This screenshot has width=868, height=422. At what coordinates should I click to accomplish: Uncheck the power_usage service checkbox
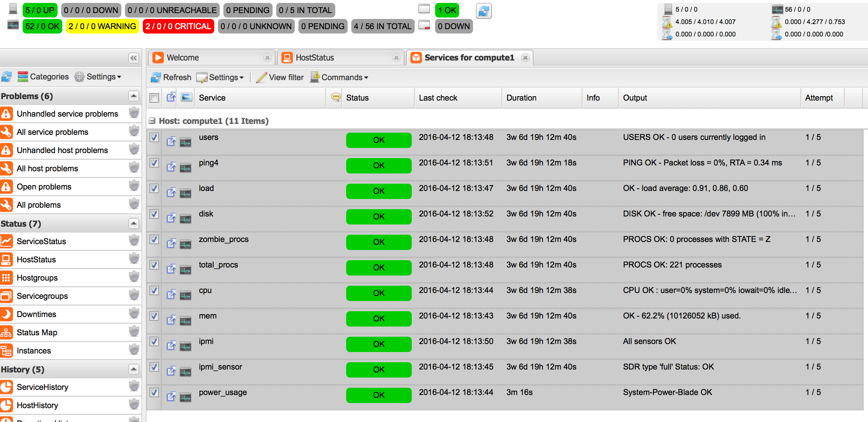(155, 392)
